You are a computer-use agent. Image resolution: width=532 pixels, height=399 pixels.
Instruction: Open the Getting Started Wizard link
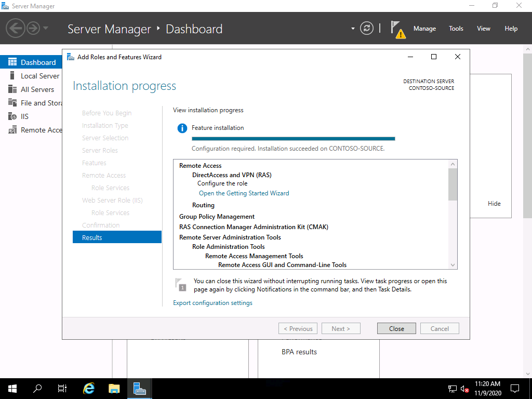[244, 193]
